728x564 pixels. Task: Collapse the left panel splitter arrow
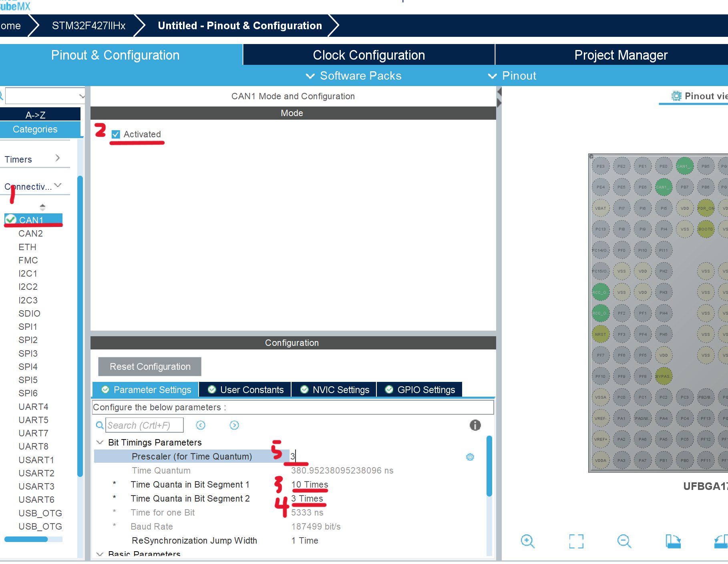click(x=499, y=92)
